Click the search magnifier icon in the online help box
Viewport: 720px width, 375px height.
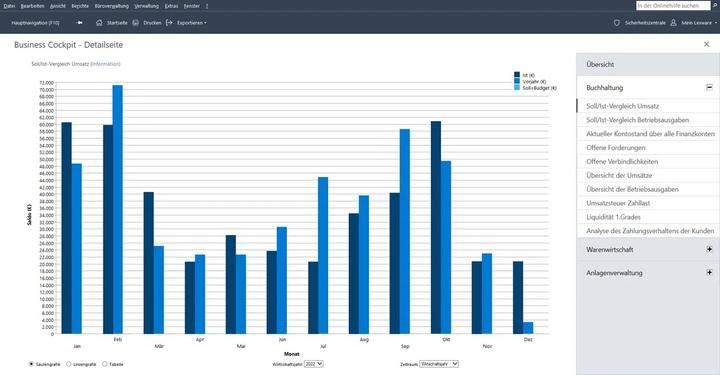coord(715,6)
